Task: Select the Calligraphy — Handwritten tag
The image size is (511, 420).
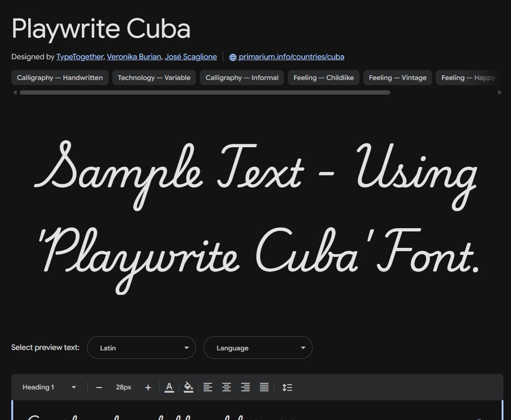Action: [60, 78]
